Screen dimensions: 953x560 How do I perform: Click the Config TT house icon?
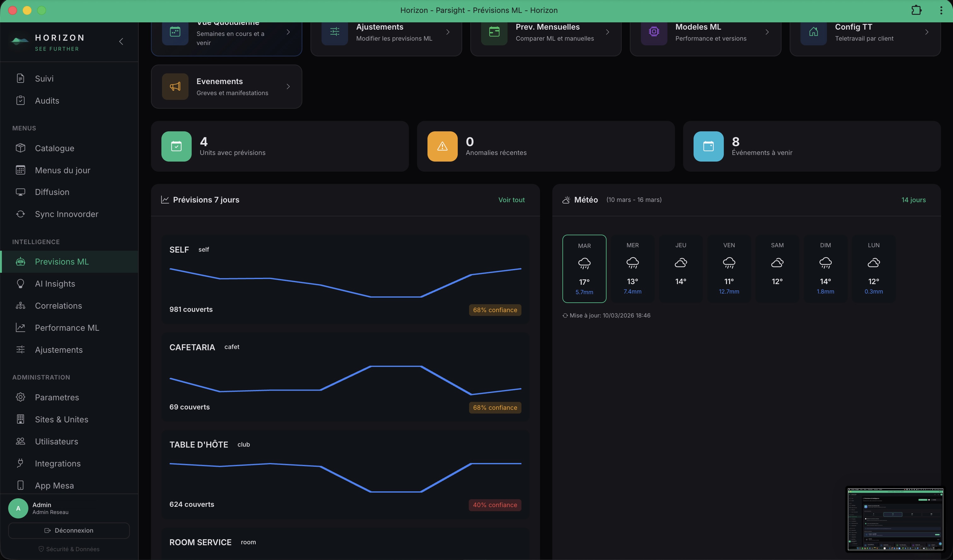[x=813, y=32]
